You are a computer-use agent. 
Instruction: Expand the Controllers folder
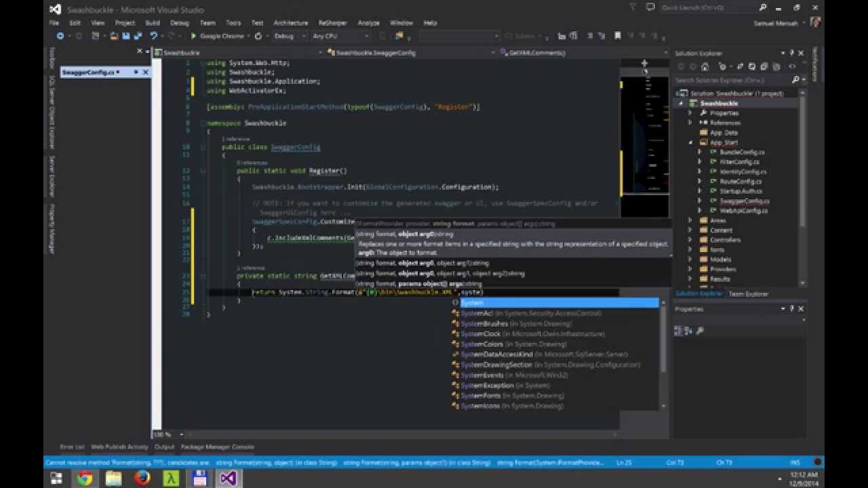(691, 240)
